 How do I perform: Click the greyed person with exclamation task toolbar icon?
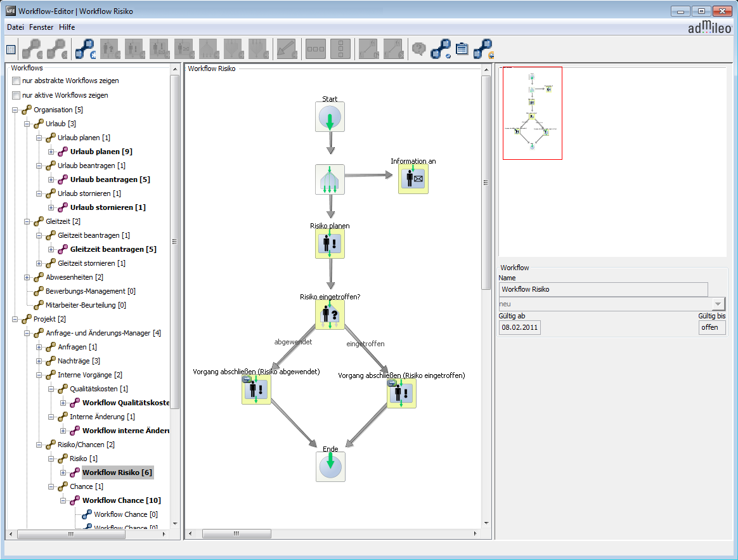135,49
